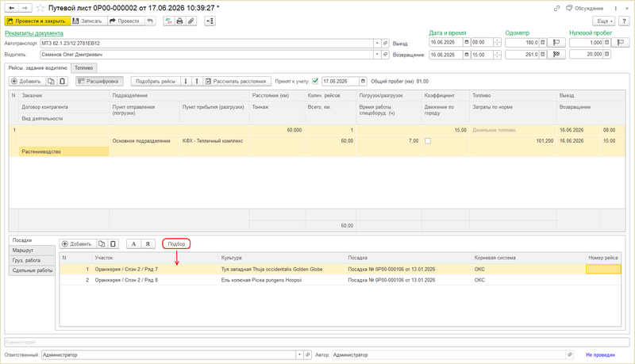Expand the Ответственный dropdown
635x364 pixels.
299,354
